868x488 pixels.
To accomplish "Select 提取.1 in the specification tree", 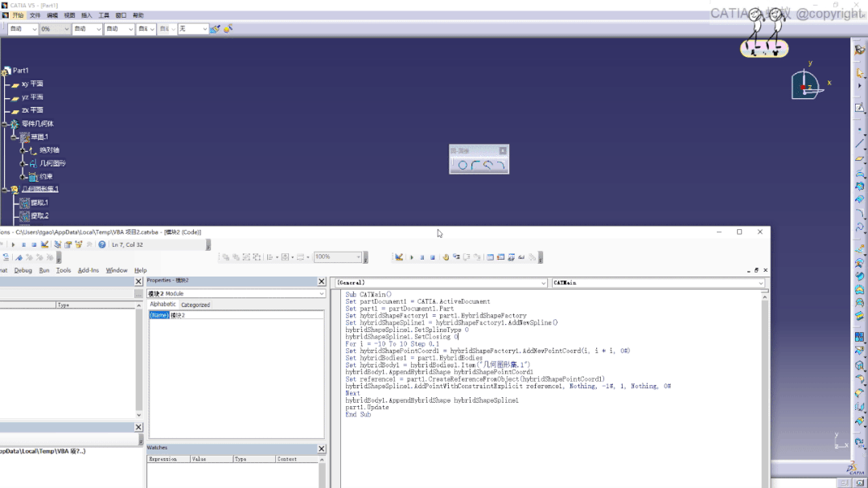I will [x=39, y=203].
